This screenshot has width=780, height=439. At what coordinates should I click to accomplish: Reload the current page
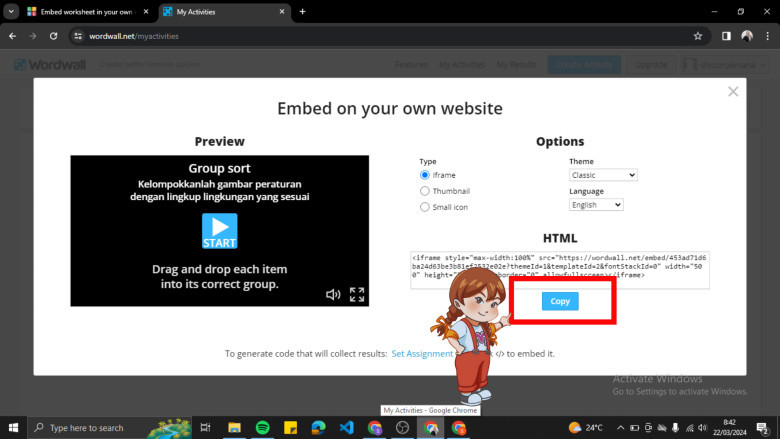tap(53, 36)
